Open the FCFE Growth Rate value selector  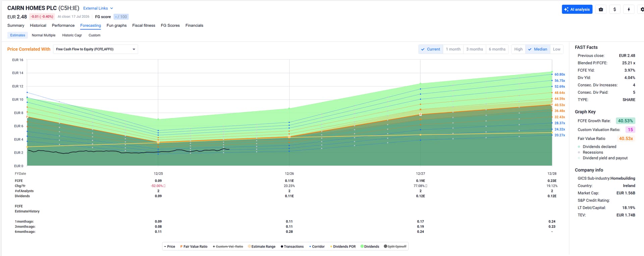click(625, 121)
